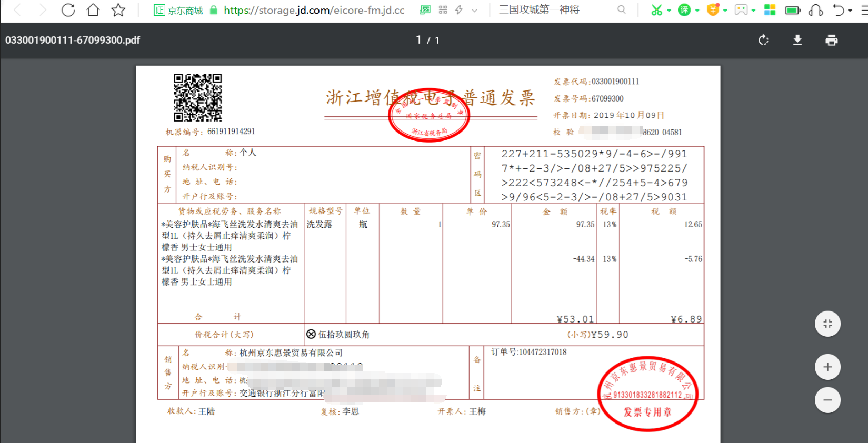Click seller name 杭州京东惠景贸易有限公司

(x=291, y=353)
